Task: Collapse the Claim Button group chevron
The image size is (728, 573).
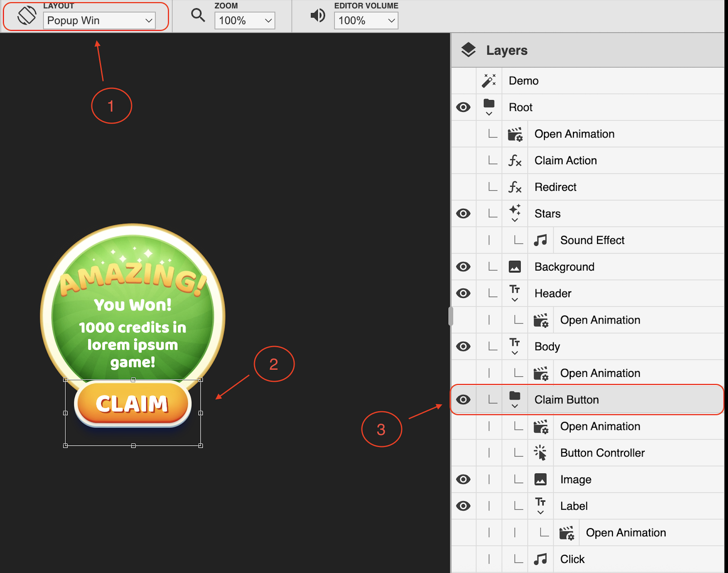Action: (515, 406)
